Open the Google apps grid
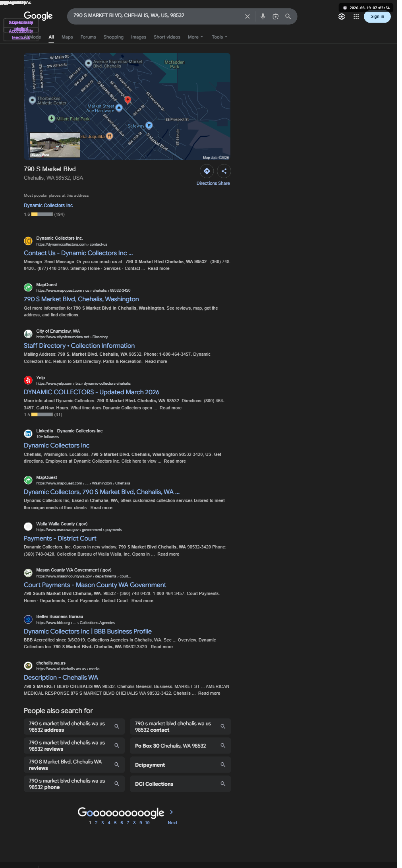 (356, 17)
